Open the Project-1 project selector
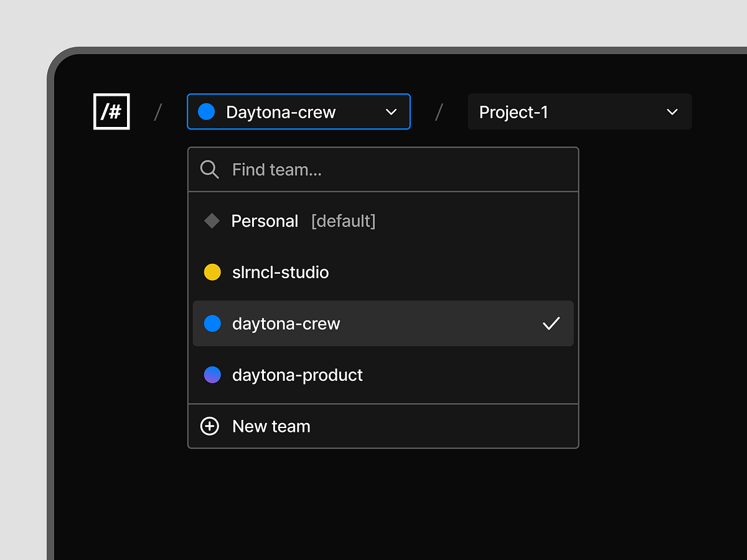 coord(560,112)
